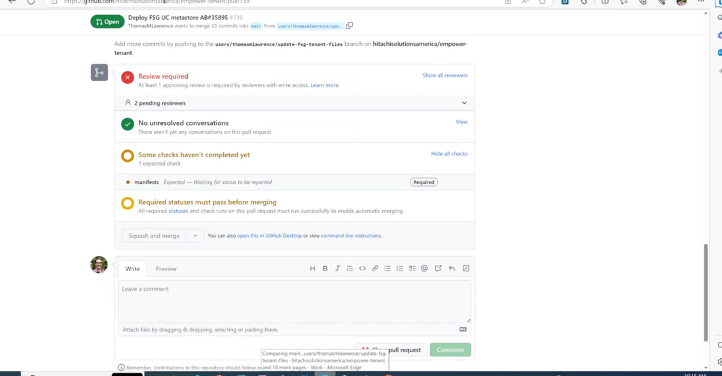Click the person icon beside pending reviewers
The image size is (722, 376).
coord(128,103)
